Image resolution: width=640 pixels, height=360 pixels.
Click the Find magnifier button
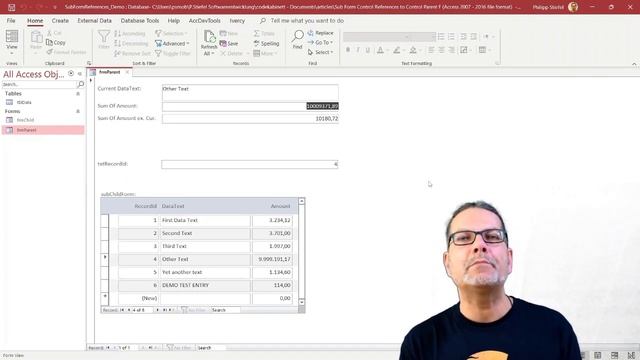pos(298,40)
